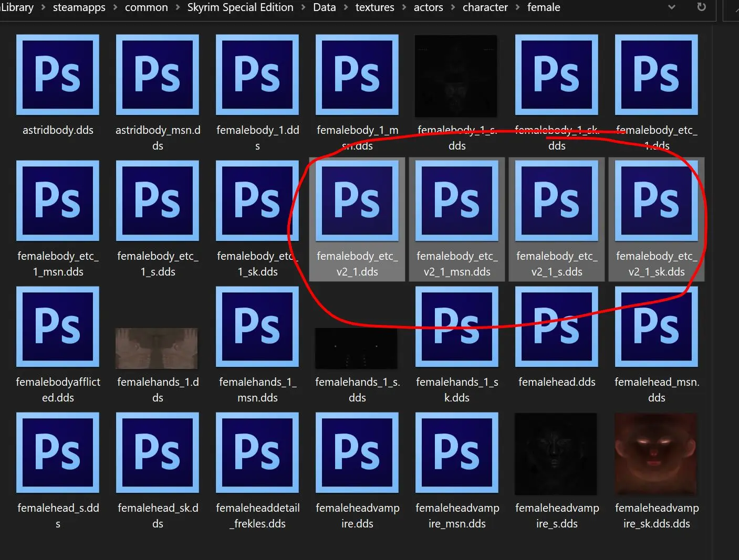Expand chevron after Skyrim Special Edition
739x560 pixels.
(303, 8)
